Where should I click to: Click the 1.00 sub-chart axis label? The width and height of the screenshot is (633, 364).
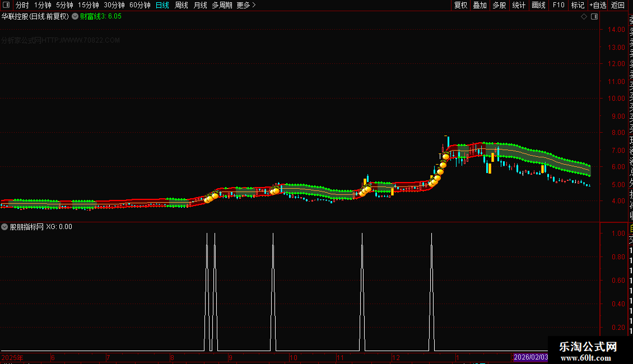point(618,234)
